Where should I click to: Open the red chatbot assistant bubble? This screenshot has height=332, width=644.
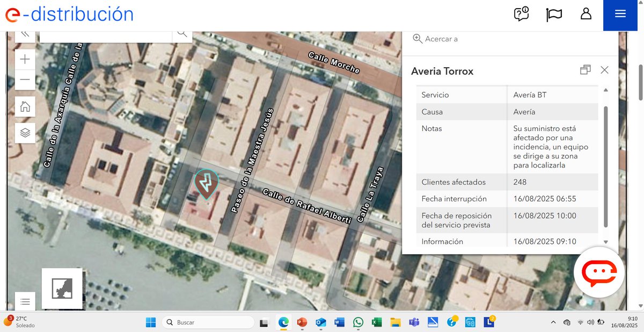(x=599, y=272)
